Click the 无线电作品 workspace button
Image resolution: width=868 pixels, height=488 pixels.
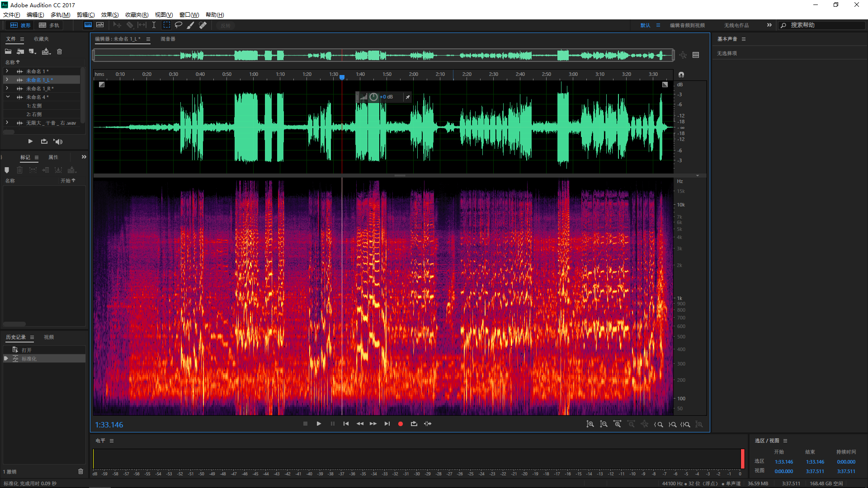pos(736,25)
